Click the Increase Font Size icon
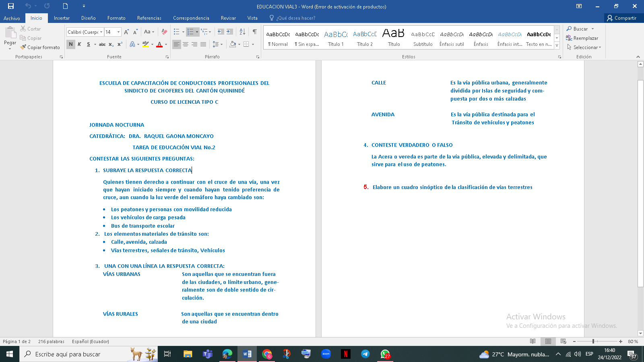 click(x=126, y=32)
